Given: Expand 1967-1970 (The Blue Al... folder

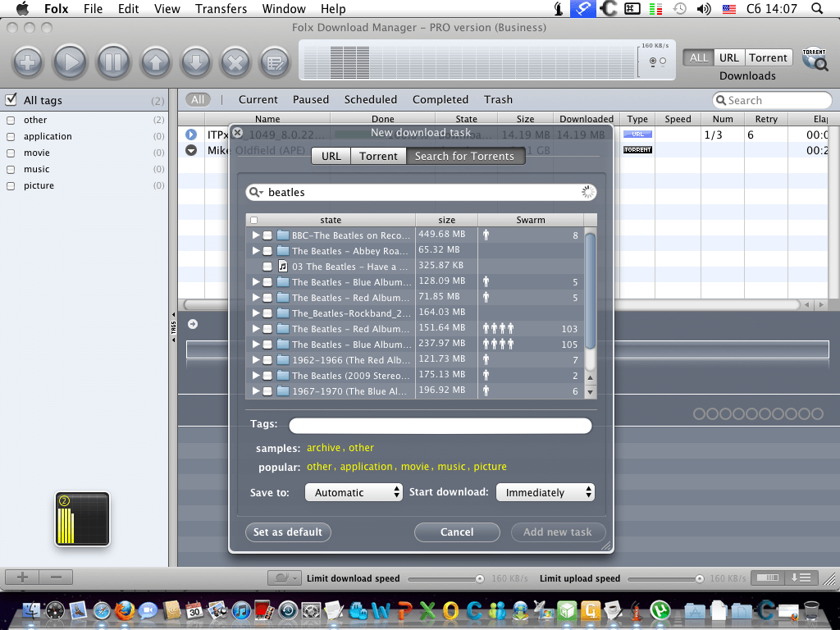Looking at the screenshot, I should (256, 390).
